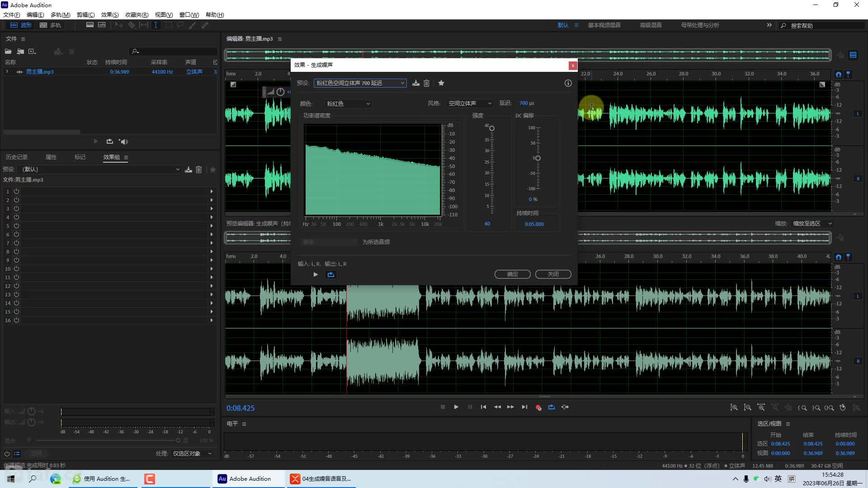Toggle power for effect slot 5
This screenshot has width=868, height=488.
(x=16, y=226)
